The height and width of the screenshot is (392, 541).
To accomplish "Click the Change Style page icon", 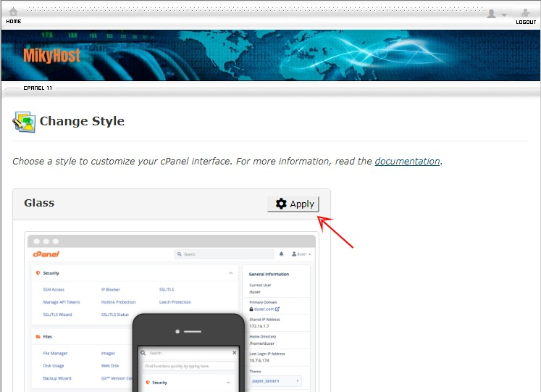I will coord(24,122).
